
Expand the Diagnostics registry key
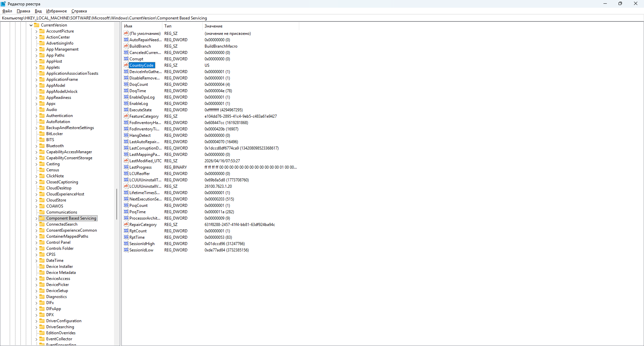coord(37,297)
